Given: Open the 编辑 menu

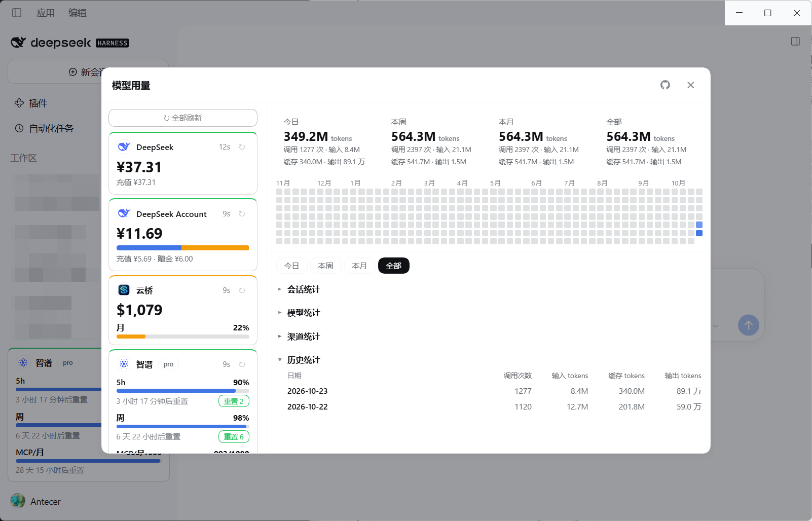Looking at the screenshot, I should coord(78,13).
